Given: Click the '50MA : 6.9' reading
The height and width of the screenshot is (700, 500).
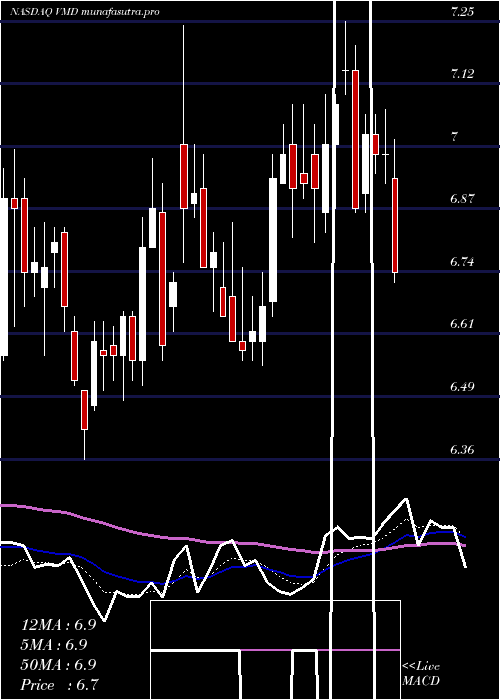Looking at the screenshot, I should tap(58, 665).
